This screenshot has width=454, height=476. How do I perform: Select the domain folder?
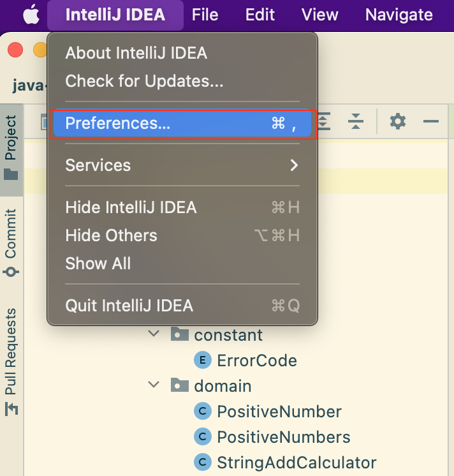[223, 386]
